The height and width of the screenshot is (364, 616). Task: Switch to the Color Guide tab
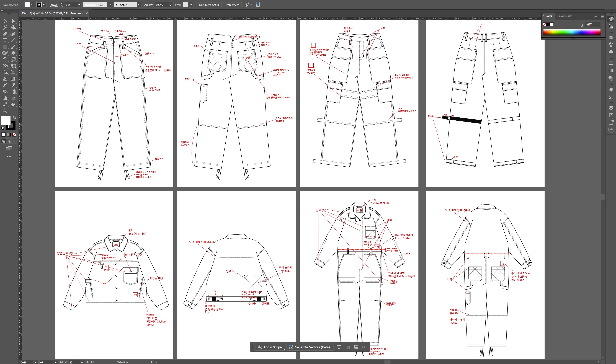(x=565, y=16)
